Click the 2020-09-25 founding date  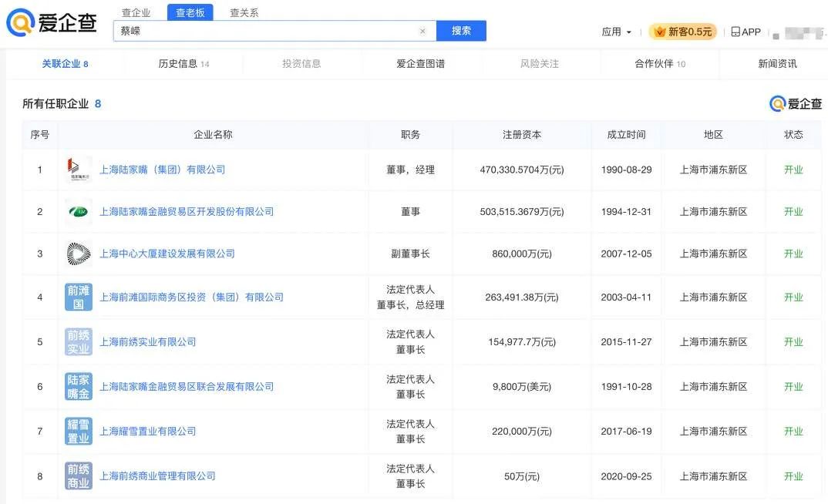[x=626, y=476]
